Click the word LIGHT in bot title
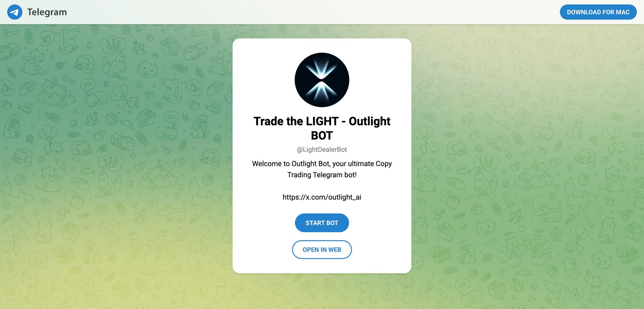Screen dimensions: 644x309 [322, 121]
